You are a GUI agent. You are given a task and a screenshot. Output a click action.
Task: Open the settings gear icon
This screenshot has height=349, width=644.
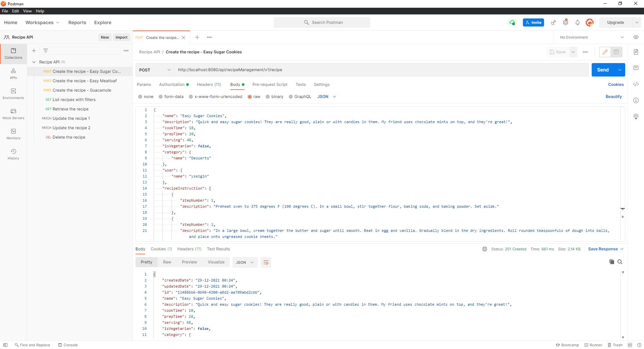pos(566,22)
